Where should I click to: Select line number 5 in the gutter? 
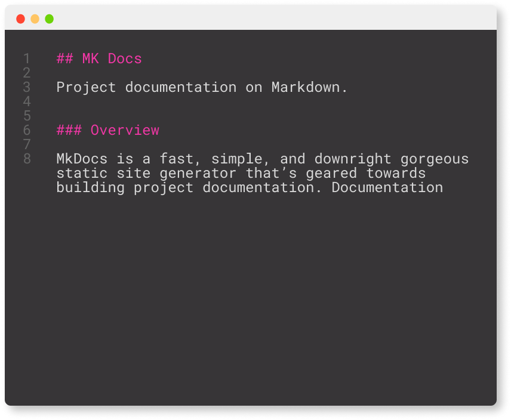[26, 116]
